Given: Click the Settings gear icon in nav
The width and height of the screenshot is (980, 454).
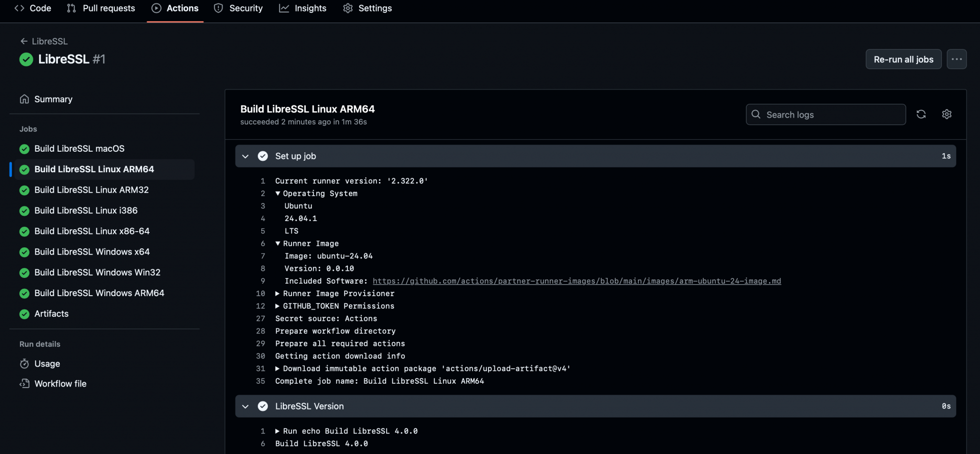Looking at the screenshot, I should [348, 8].
